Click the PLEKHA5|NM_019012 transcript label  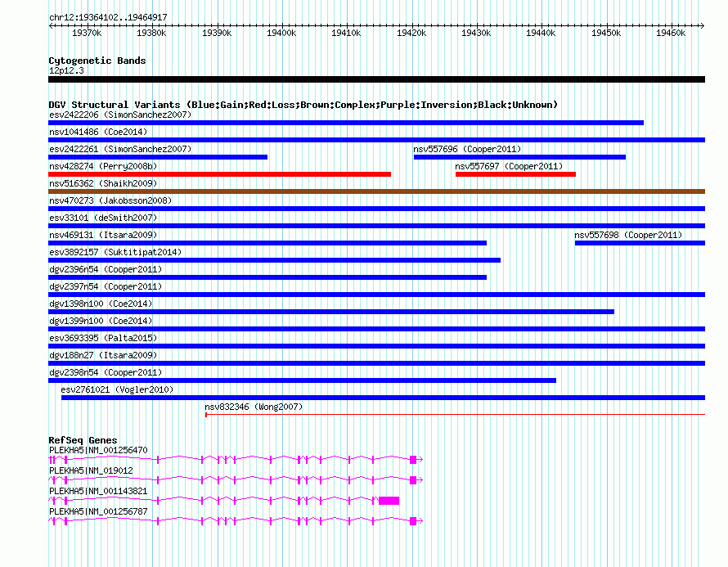coord(91,470)
